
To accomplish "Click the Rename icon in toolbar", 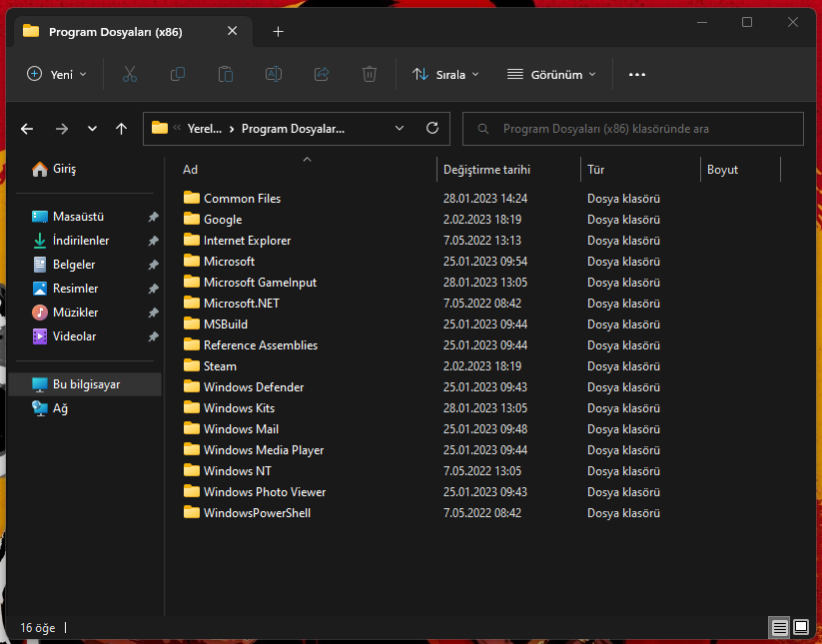I will tap(274, 75).
